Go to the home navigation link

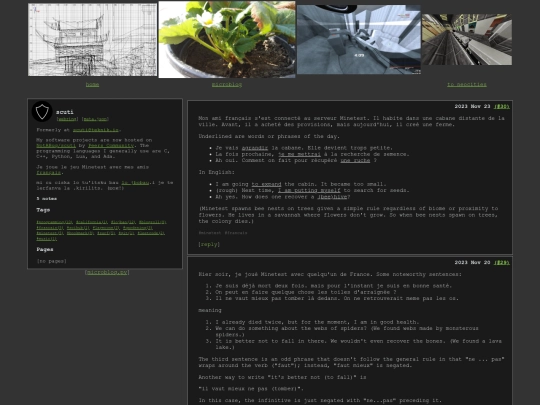pos(92,84)
